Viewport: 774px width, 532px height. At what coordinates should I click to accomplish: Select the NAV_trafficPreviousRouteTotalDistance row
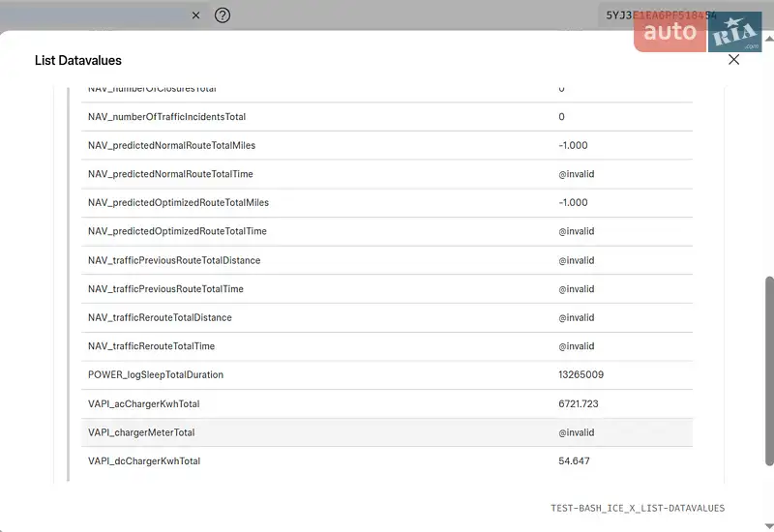(174, 260)
